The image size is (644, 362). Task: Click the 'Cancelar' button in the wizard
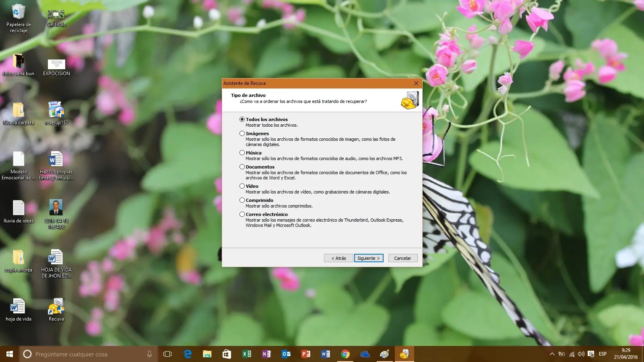402,258
